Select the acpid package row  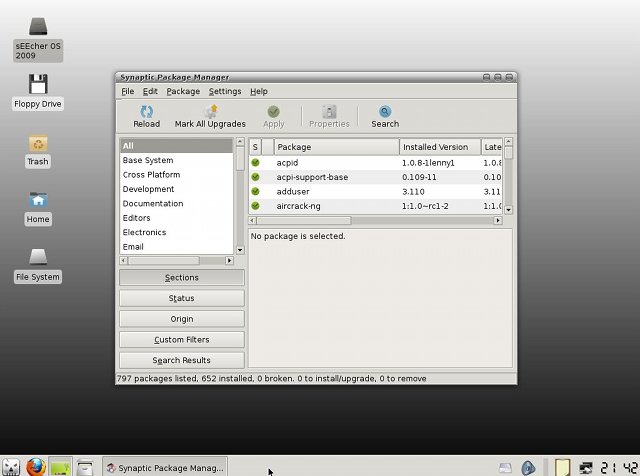(376, 162)
